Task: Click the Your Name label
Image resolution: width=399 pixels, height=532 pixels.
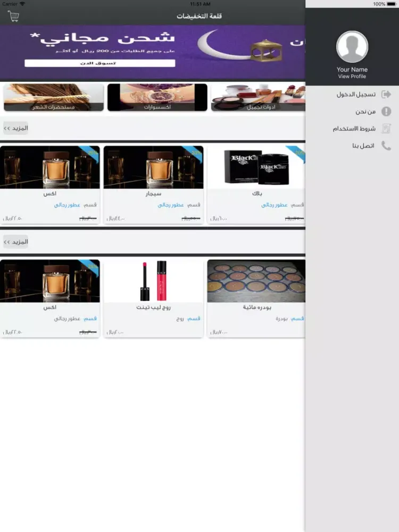Action: pyautogui.click(x=352, y=69)
